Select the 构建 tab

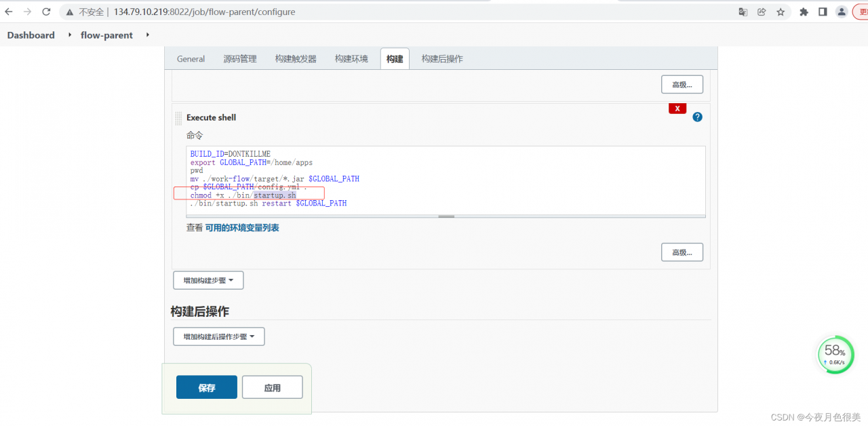395,59
